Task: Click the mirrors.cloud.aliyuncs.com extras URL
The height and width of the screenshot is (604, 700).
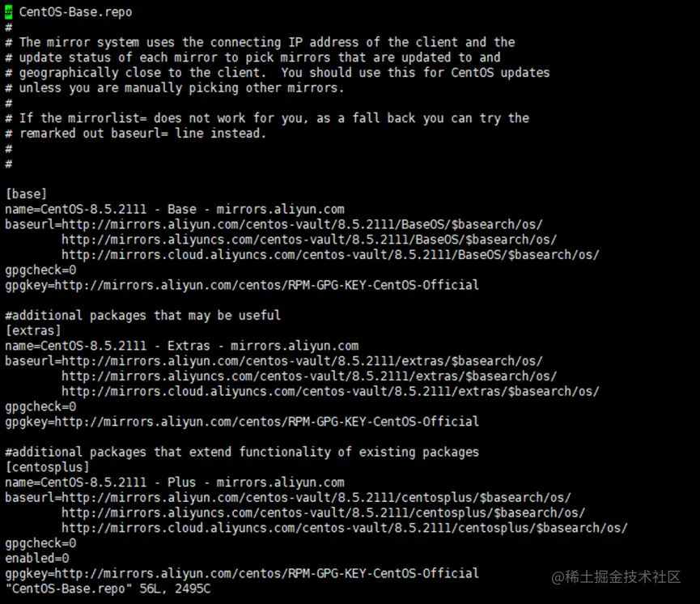Action: 330,391
